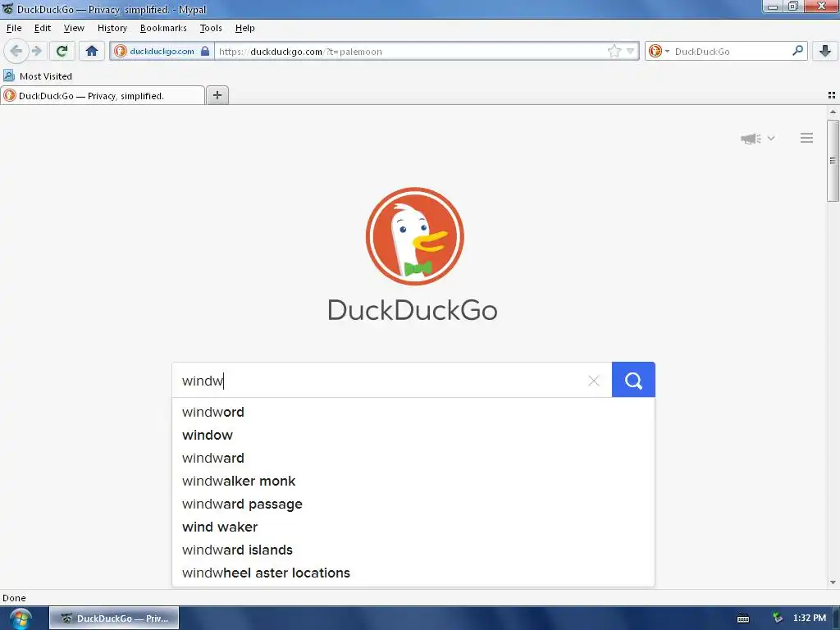Open the DuckDuckGo hamburger menu
The width and height of the screenshot is (840, 630).
click(x=806, y=138)
